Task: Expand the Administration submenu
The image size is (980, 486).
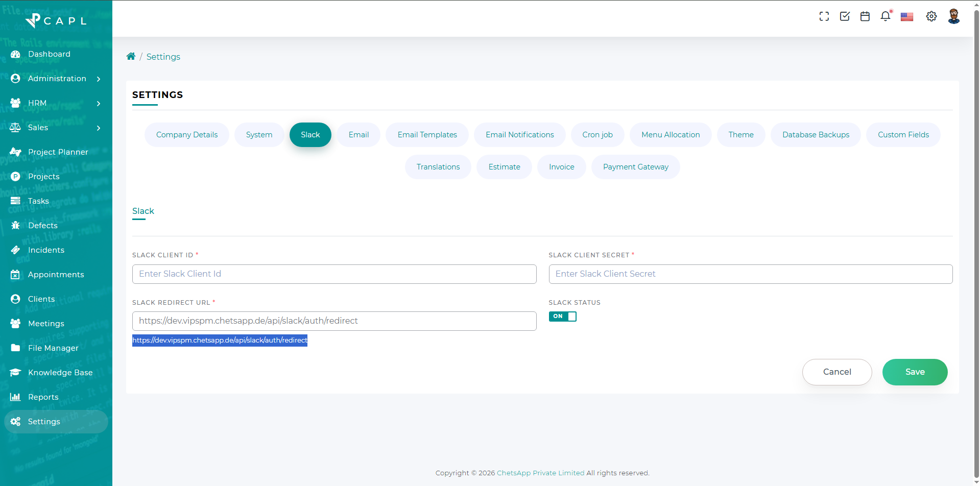Action: (x=56, y=79)
